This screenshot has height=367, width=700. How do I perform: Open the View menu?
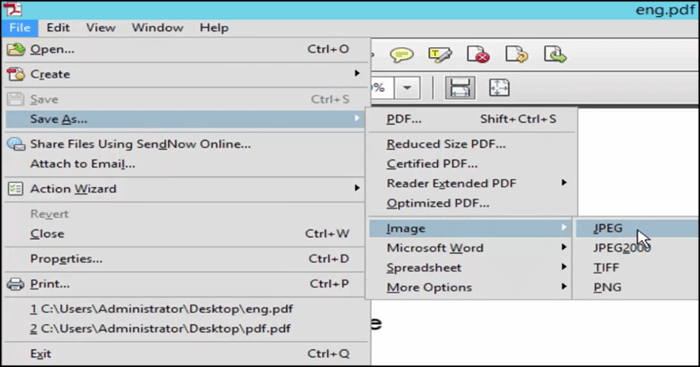pos(100,28)
